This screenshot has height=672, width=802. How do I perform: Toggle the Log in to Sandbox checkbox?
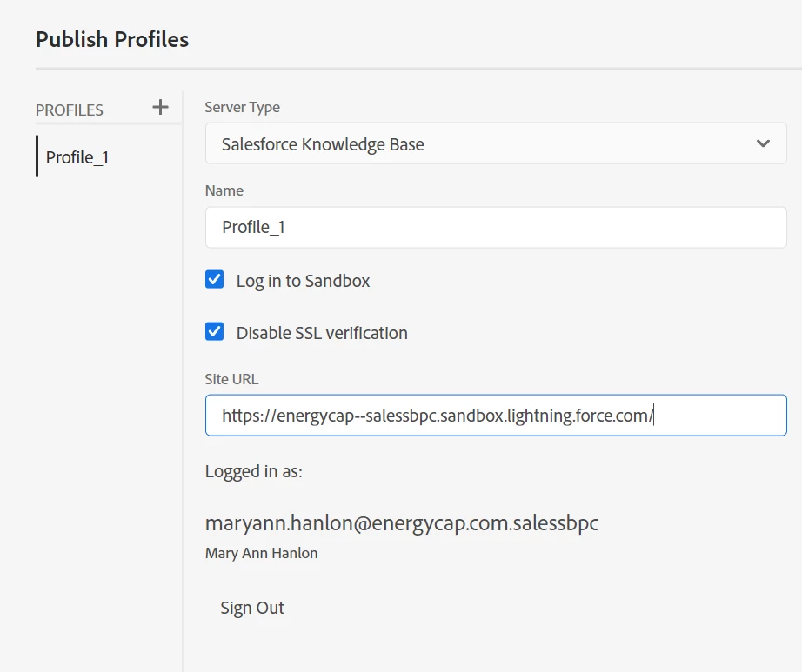214,280
